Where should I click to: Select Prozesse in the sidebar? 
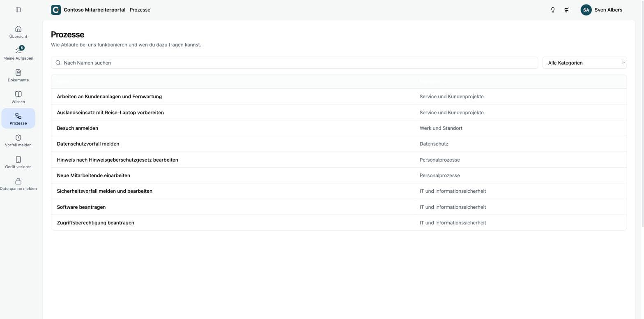pos(18,118)
